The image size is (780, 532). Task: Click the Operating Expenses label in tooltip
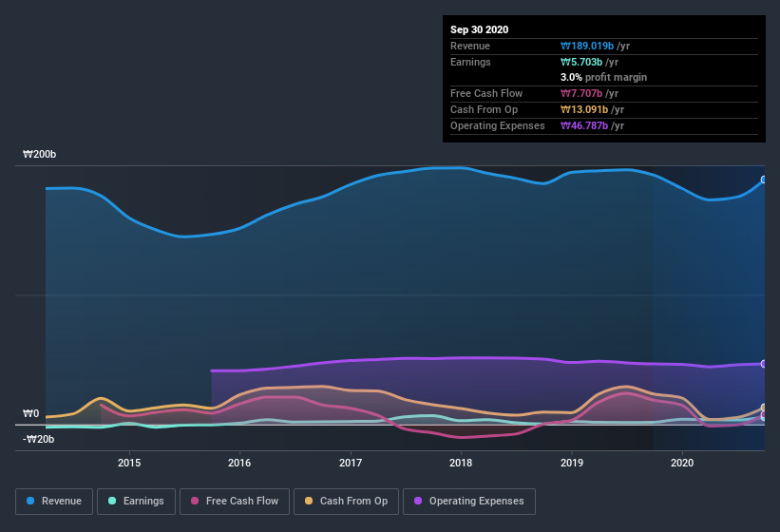pos(498,125)
